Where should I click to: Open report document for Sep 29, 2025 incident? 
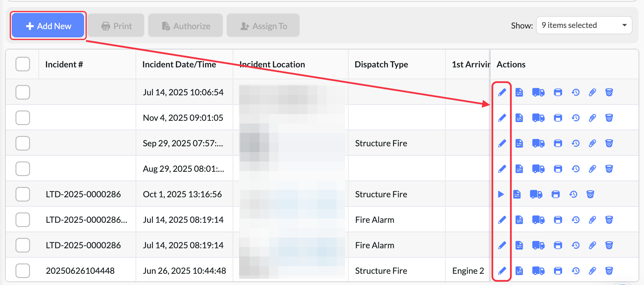(519, 143)
